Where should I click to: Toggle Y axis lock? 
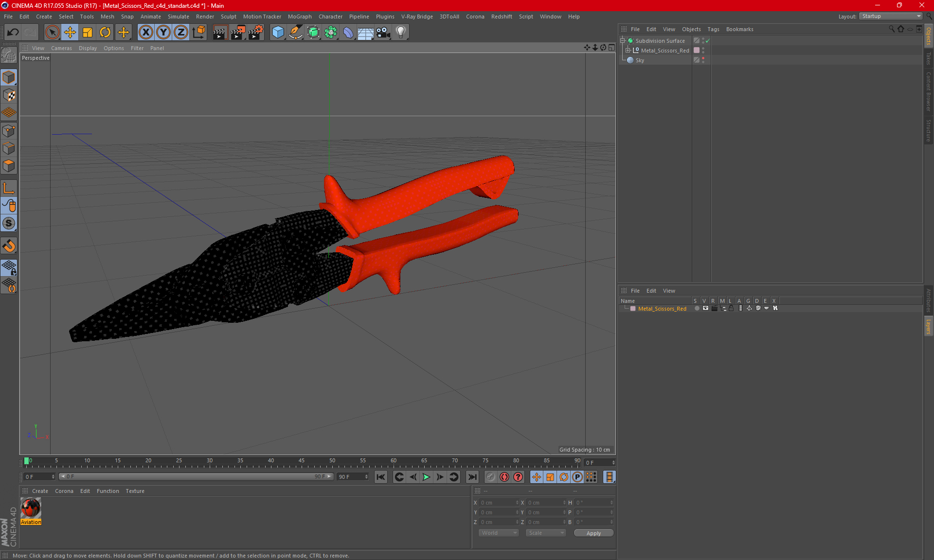click(x=163, y=33)
